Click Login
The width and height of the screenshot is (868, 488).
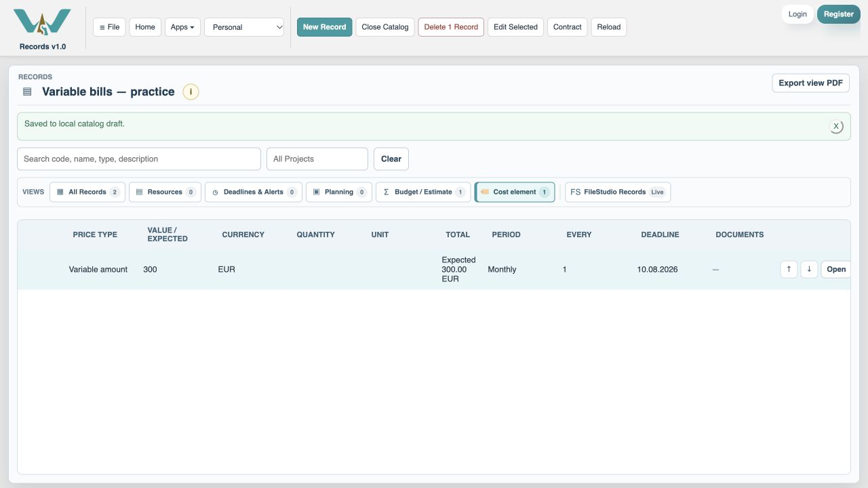coord(797,14)
